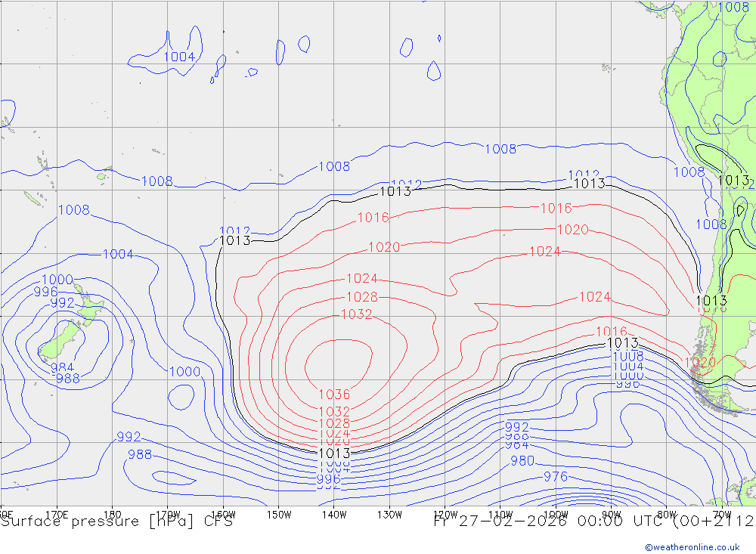Select the 150W longitude axis label
Viewport: 756px width, 554px height.
tap(279, 515)
